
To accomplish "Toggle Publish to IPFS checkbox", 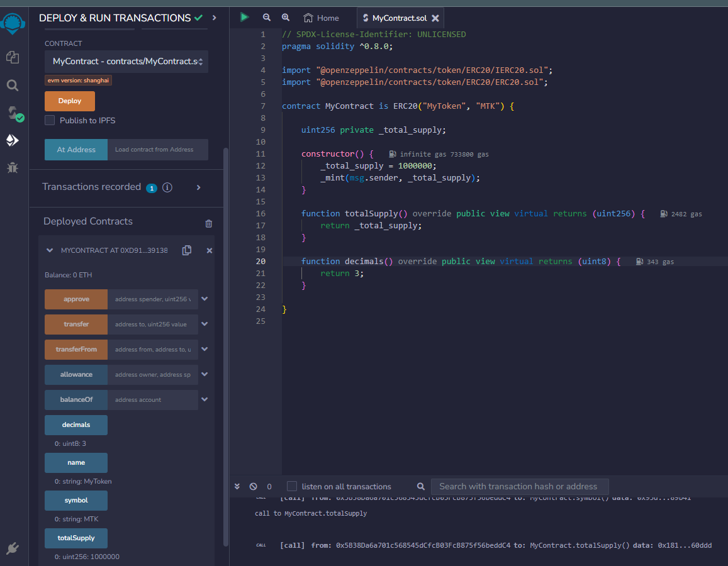I will point(50,120).
